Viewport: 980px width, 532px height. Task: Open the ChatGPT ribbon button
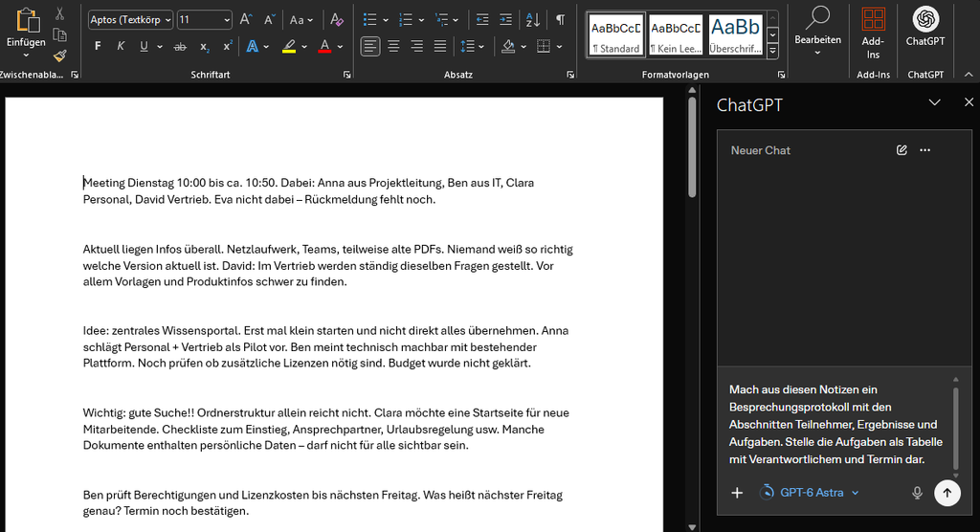tap(925, 28)
